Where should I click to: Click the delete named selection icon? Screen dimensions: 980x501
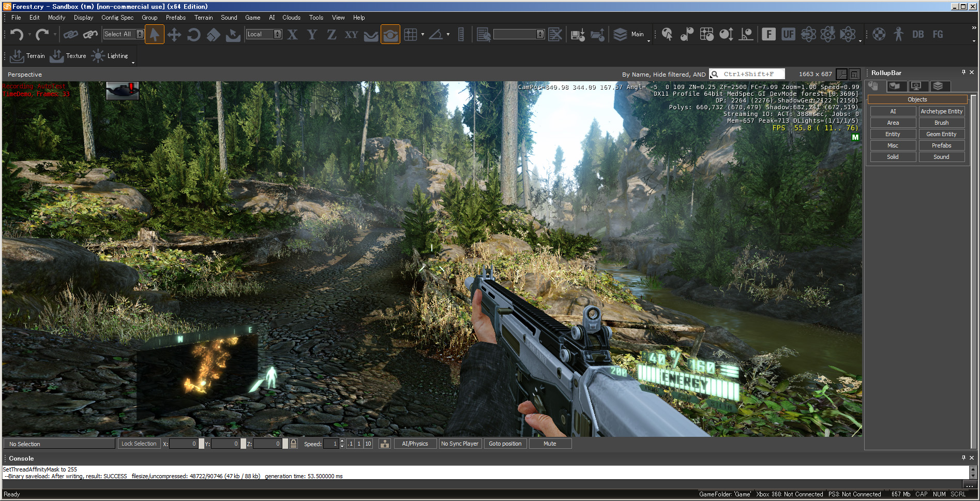(555, 35)
